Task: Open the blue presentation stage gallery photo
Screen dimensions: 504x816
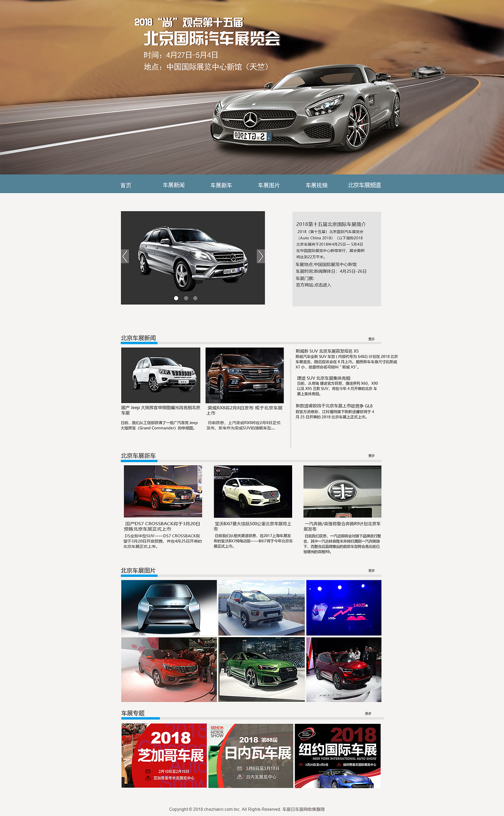Action: tap(344, 608)
